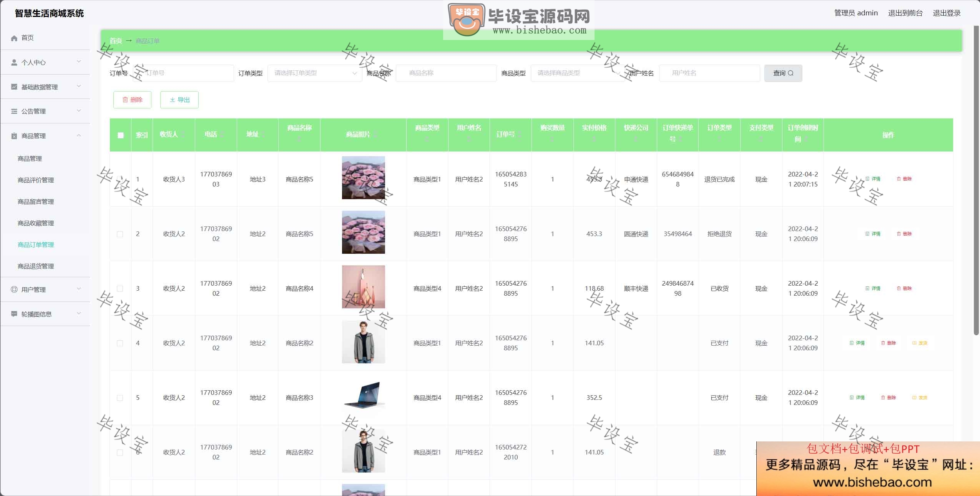Screen dimensions: 980x496
Task: Click 退出登录 to log out
Action: point(947,13)
